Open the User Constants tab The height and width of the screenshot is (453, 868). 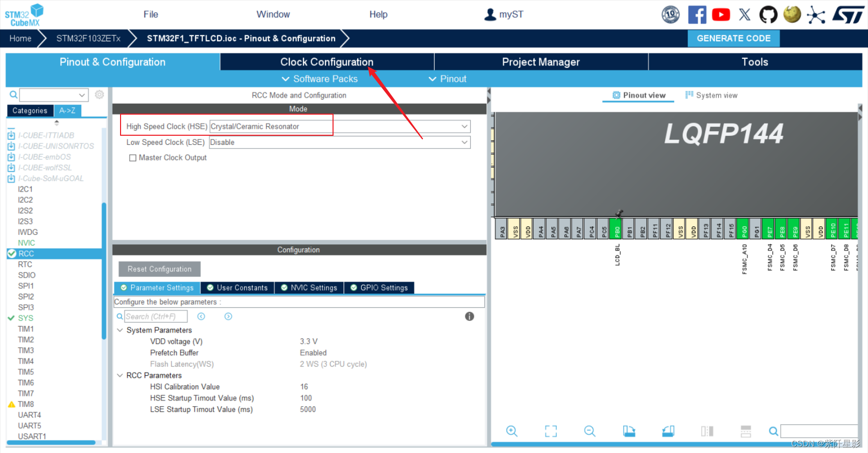[x=238, y=288]
